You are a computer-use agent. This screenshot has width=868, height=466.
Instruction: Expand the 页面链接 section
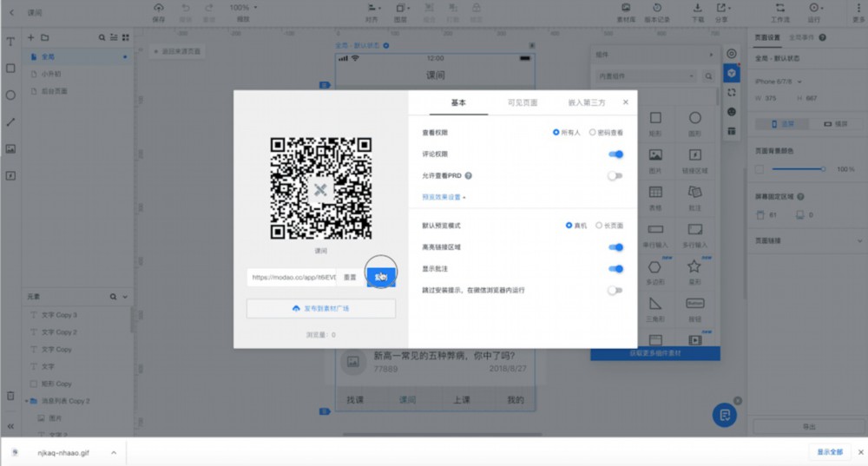point(809,240)
